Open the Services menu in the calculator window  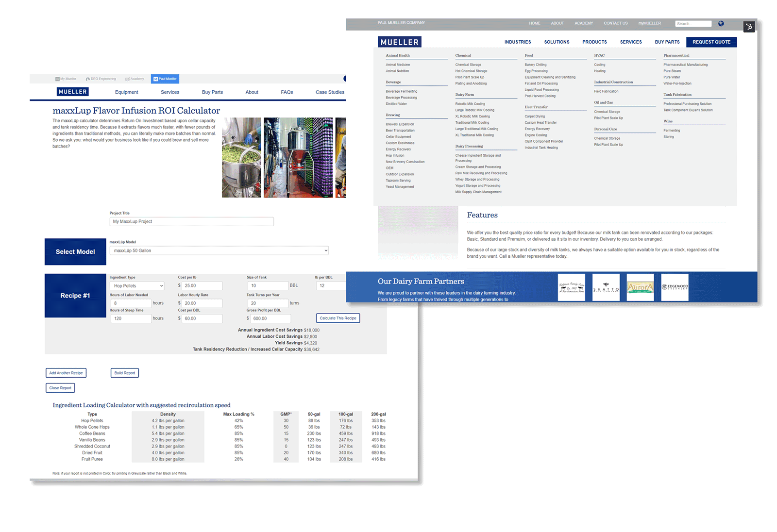click(x=170, y=92)
